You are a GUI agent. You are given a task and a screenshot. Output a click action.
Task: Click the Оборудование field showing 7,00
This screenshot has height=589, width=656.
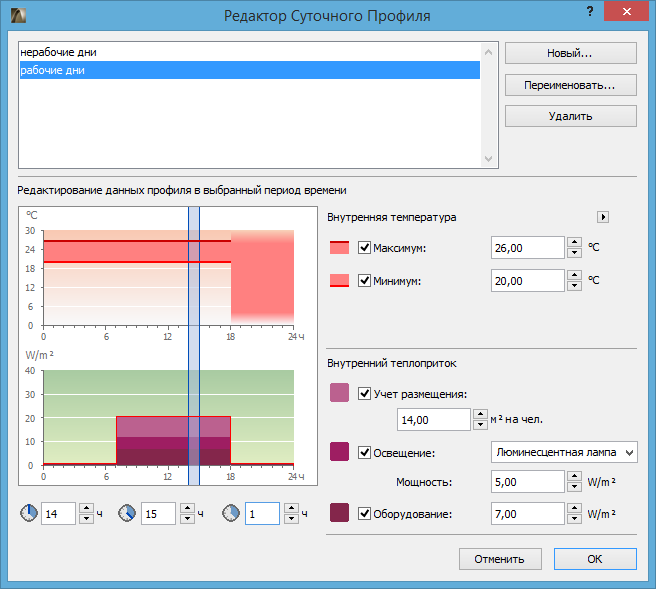(x=528, y=514)
